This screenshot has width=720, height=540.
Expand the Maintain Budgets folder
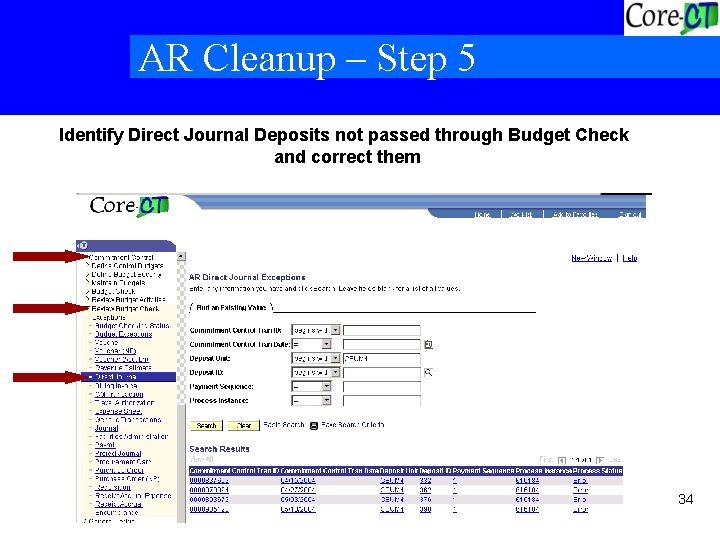(x=116, y=283)
